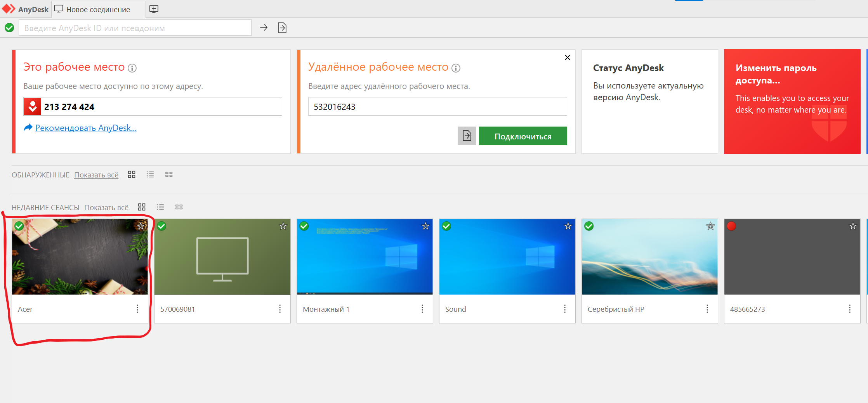Viewport: 868px width, 403px height.
Task: Open info icon beside Удалённое рабочее место
Action: 456,68
